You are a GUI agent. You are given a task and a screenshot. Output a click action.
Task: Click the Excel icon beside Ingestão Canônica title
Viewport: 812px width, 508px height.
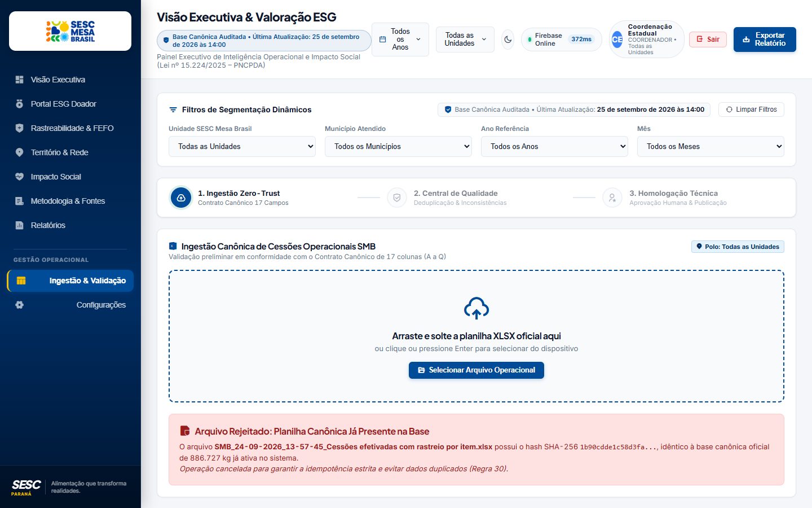pos(173,246)
